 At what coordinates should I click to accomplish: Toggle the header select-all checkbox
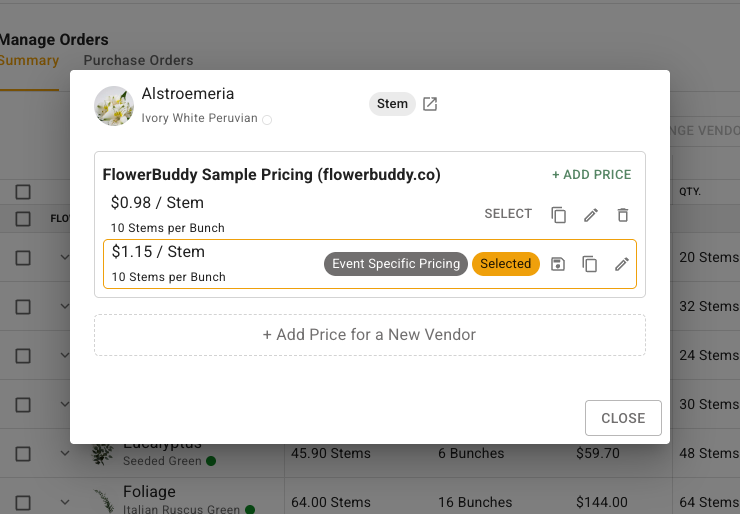[x=23, y=192]
